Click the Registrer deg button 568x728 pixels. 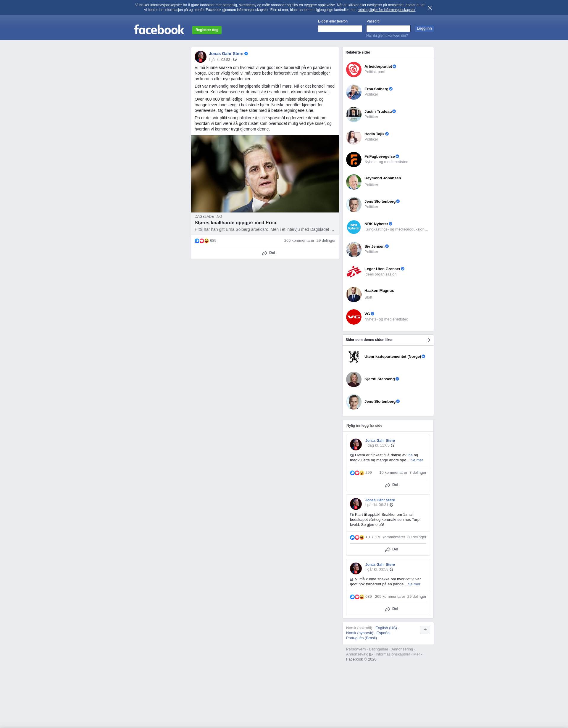207,30
